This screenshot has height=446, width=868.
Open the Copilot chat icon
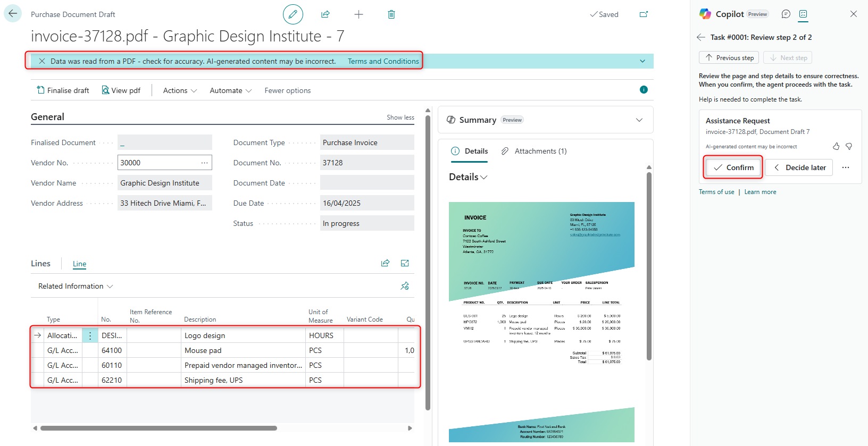coord(786,14)
